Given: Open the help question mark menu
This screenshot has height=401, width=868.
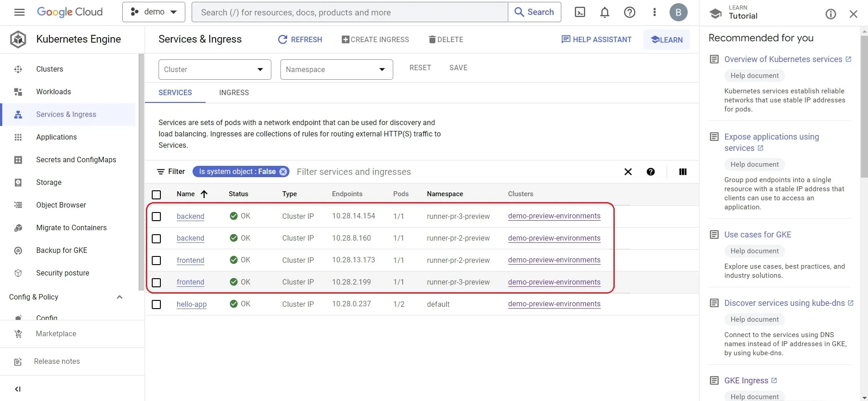Looking at the screenshot, I should [x=630, y=12].
